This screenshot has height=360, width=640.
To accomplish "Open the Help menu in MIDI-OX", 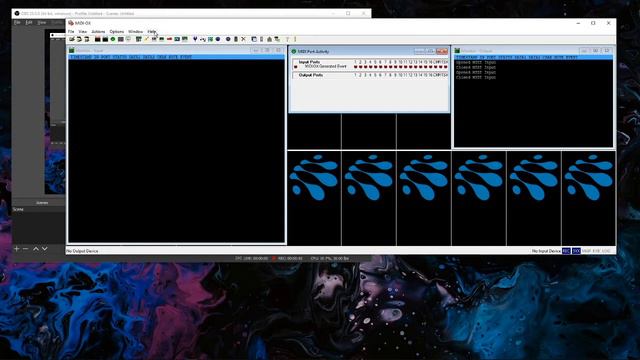I will 151,31.
